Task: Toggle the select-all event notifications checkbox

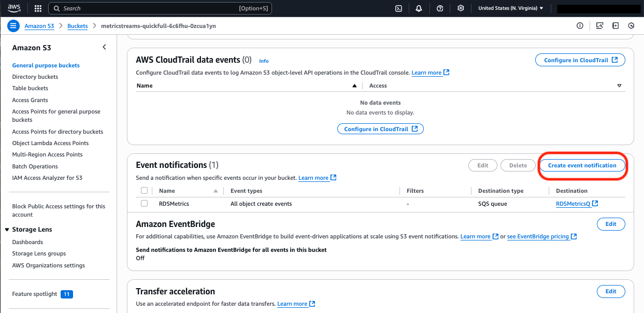Action: point(145,191)
